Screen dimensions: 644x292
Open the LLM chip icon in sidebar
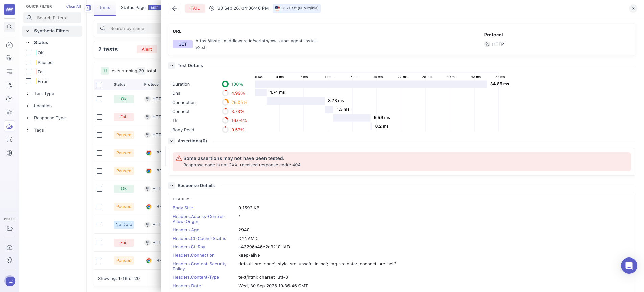click(x=9, y=153)
